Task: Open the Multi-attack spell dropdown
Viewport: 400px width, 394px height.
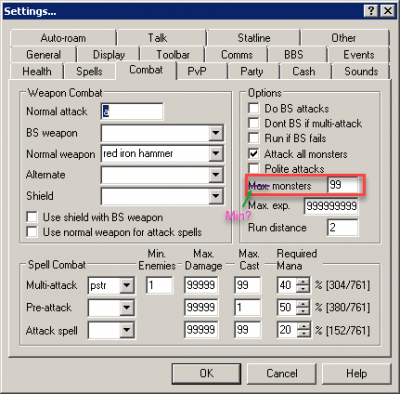Action: point(127,285)
